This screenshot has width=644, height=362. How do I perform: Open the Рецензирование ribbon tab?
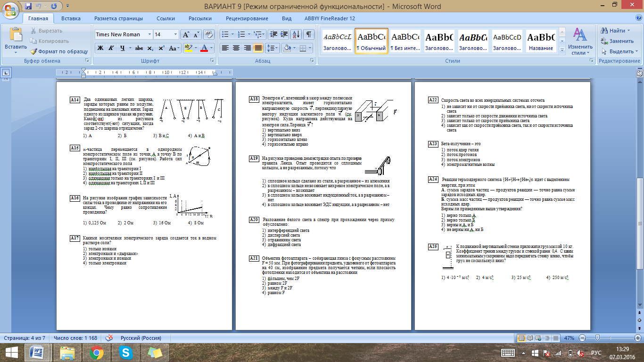[x=247, y=18]
